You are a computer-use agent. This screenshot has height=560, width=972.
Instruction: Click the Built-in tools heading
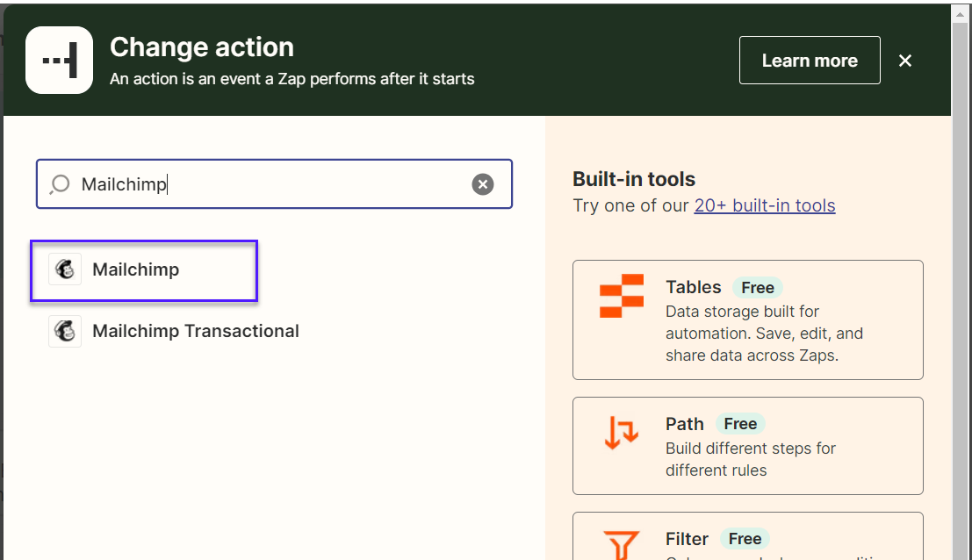634,179
